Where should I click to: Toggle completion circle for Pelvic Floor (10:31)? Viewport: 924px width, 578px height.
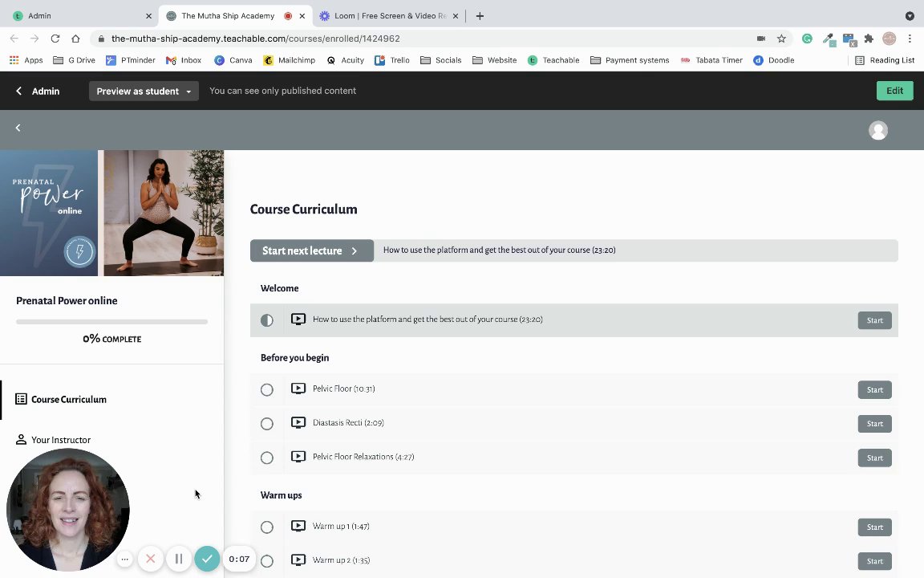(267, 390)
